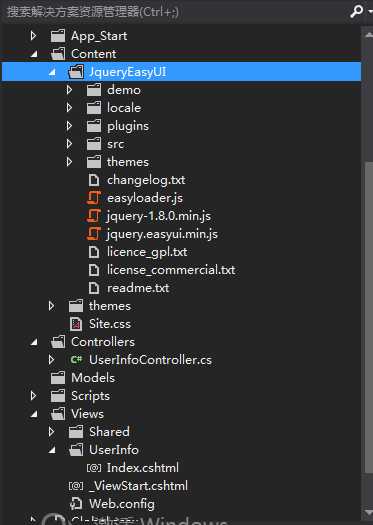Screen dimensions: 373x525
Task: Select the easyloader.js JavaScript file icon
Action: tap(93, 198)
